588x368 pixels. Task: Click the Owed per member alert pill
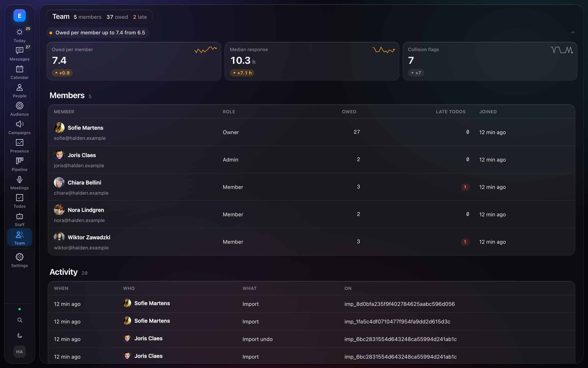[97, 33]
